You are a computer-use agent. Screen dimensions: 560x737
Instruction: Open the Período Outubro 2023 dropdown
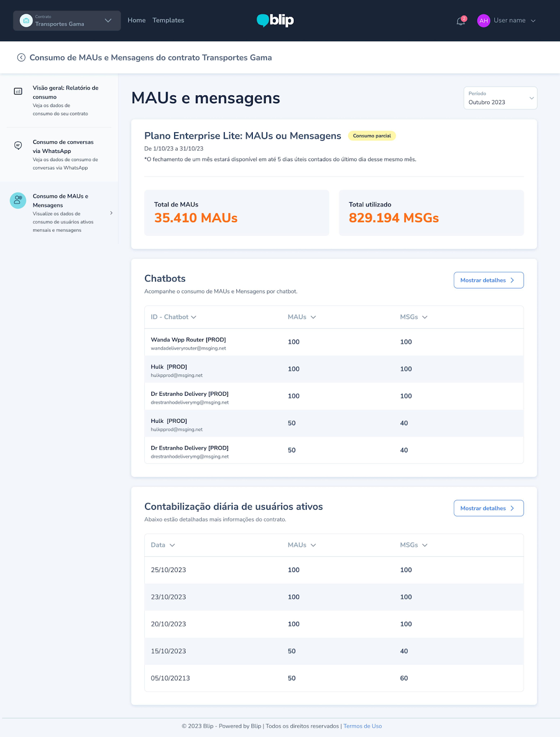click(500, 98)
